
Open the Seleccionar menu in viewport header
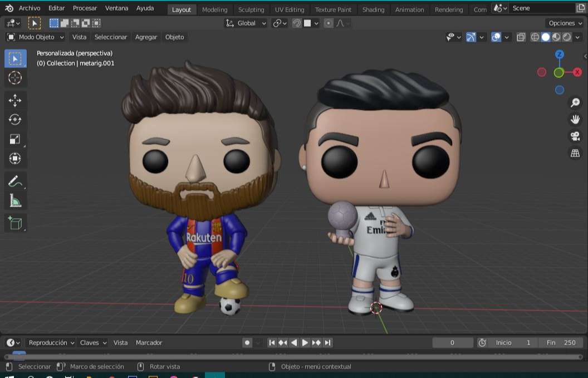click(x=111, y=37)
